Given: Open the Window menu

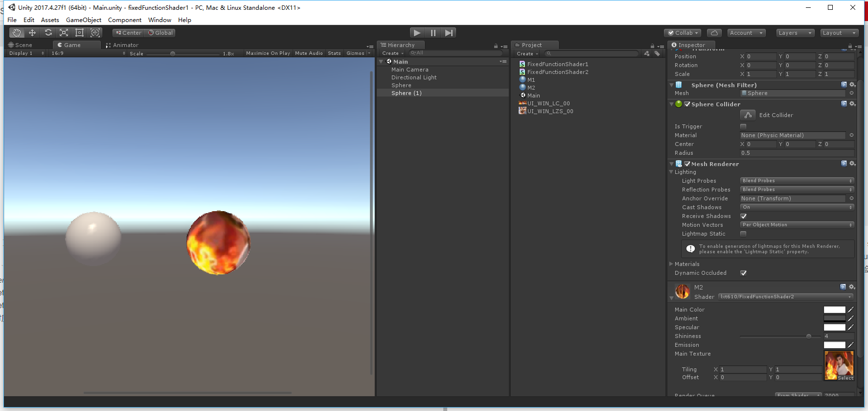Looking at the screenshot, I should pyautogui.click(x=160, y=20).
